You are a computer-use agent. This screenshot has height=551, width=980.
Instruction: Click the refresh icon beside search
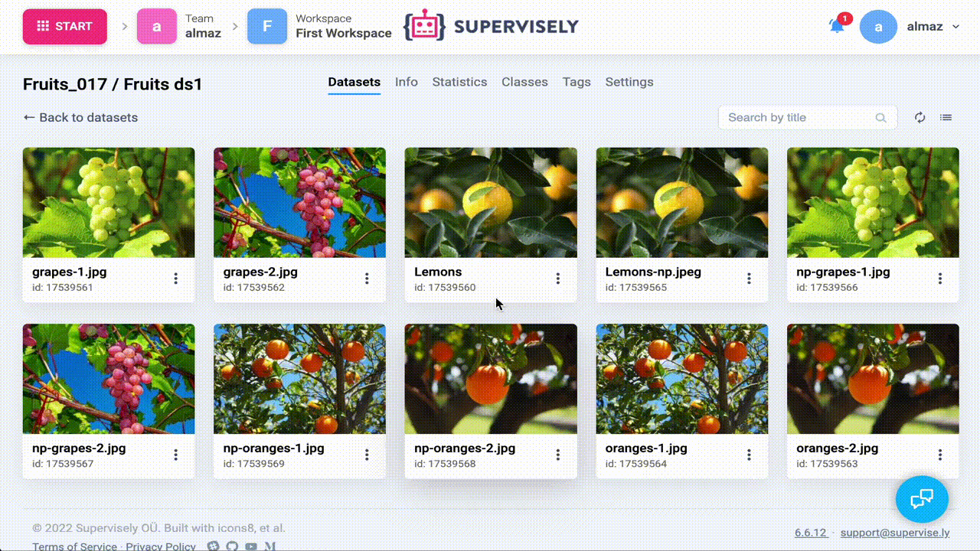point(920,117)
